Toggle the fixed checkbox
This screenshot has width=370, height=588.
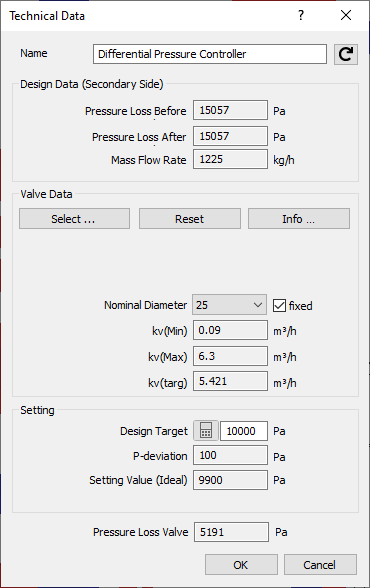279,306
